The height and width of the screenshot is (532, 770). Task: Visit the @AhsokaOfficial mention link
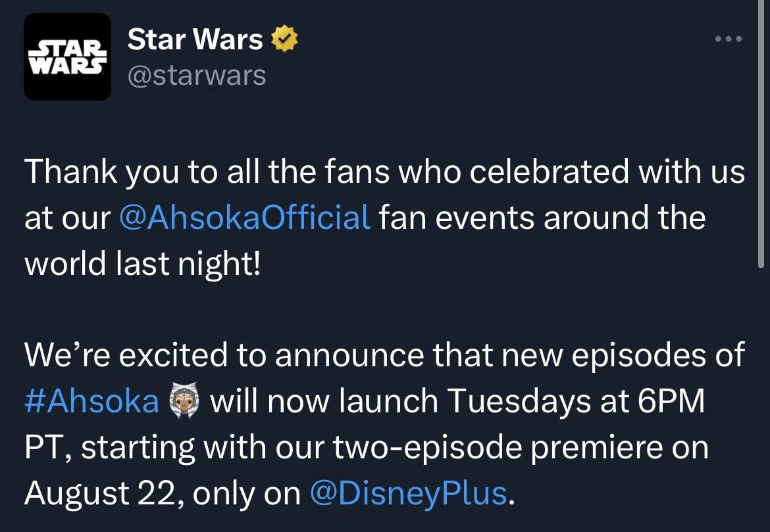click(245, 218)
